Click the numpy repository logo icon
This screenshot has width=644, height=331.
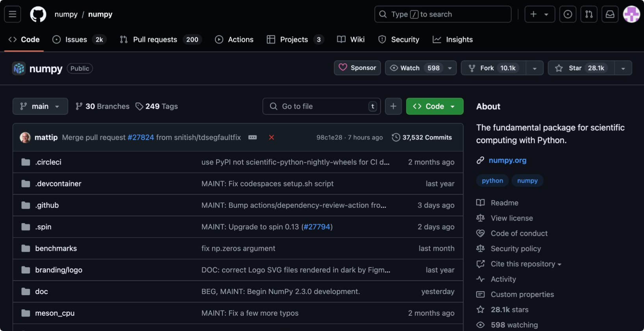click(x=19, y=69)
